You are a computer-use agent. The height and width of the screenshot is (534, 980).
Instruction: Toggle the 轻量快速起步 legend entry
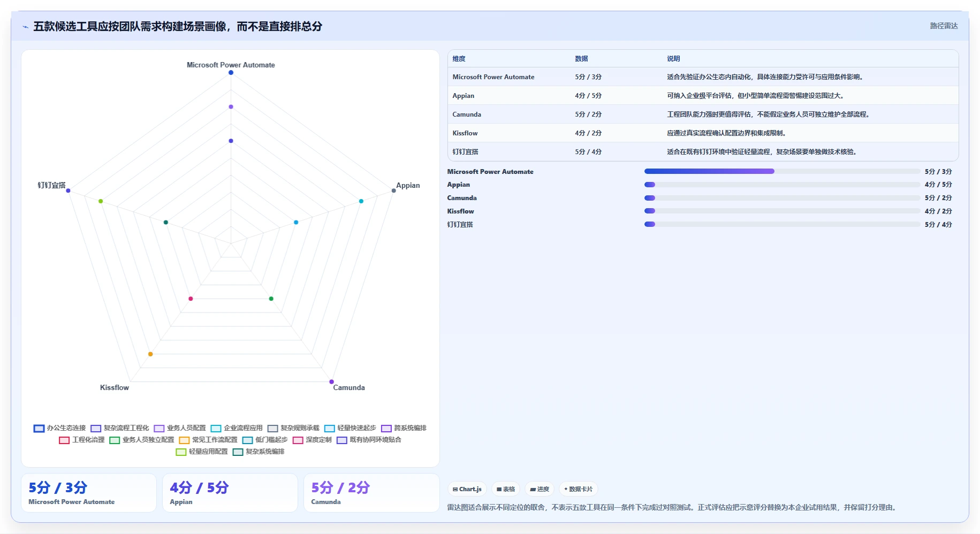(x=350, y=428)
